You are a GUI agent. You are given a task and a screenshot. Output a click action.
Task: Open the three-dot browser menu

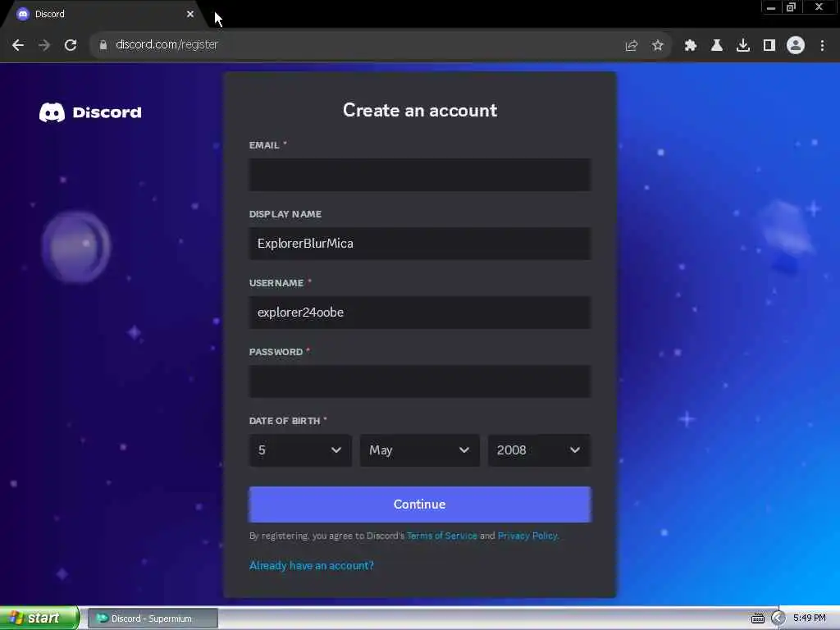[822, 46]
